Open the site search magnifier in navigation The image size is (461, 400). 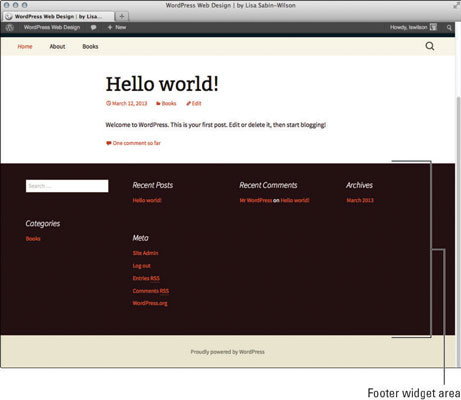[x=430, y=46]
